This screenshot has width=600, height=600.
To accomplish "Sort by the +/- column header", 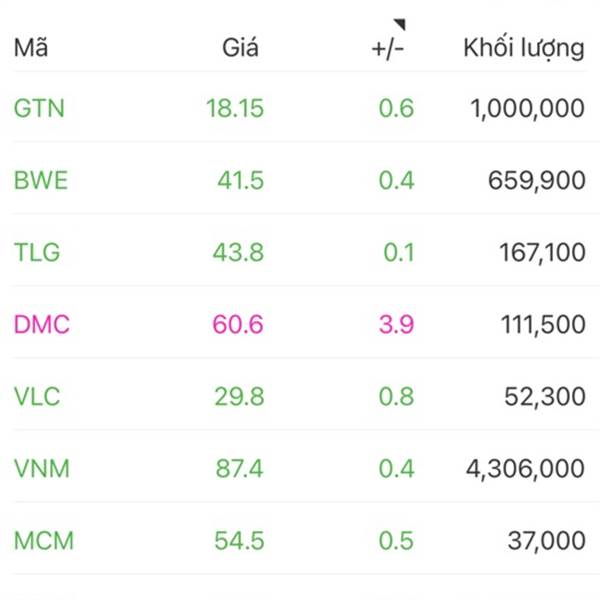I will point(388,49).
